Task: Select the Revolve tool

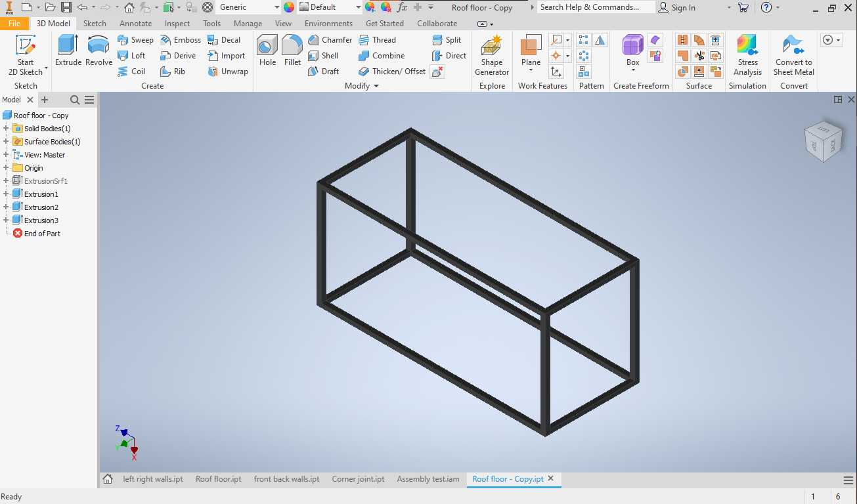Action: point(99,51)
